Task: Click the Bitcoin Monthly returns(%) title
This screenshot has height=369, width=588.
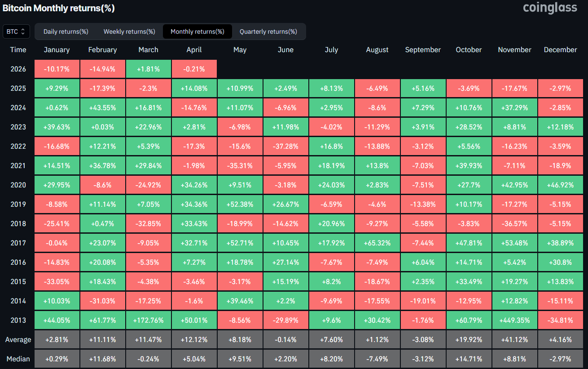Action: (58, 8)
